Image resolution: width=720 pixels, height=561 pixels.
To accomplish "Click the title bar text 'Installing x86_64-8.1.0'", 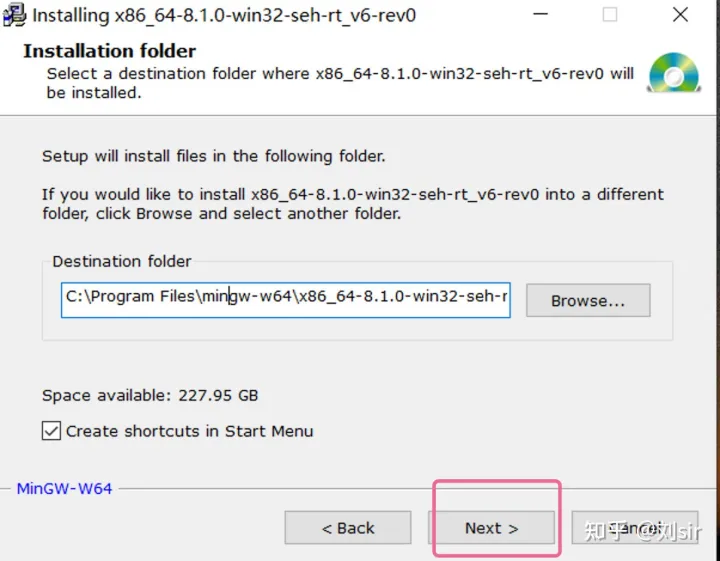I will pyautogui.click(x=224, y=16).
